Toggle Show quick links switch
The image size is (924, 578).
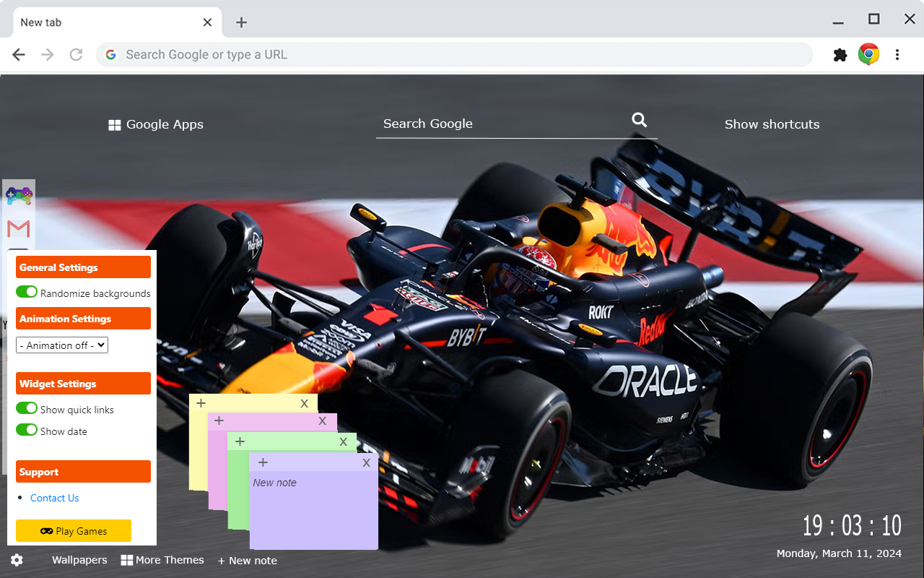point(27,408)
